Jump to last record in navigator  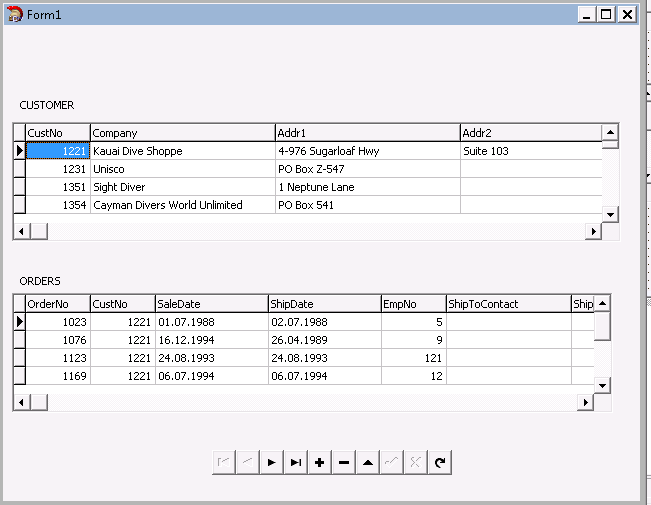(x=296, y=462)
